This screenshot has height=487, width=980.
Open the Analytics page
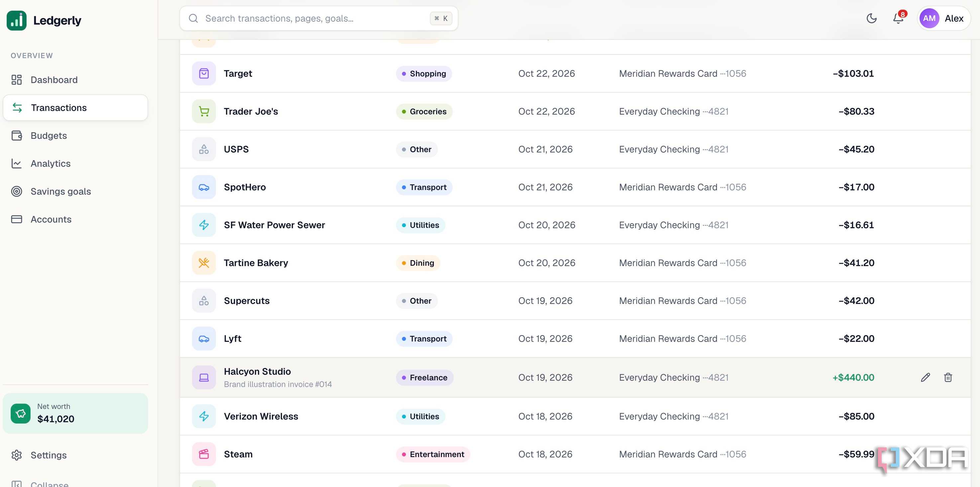(x=75, y=163)
